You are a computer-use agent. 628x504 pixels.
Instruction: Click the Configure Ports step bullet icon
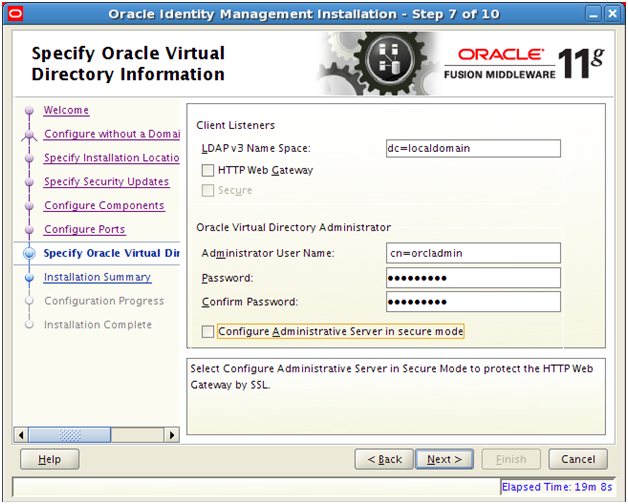click(29, 230)
